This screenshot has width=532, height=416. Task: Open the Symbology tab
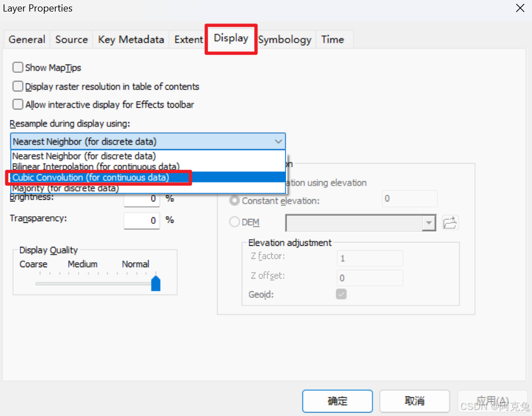pos(285,39)
